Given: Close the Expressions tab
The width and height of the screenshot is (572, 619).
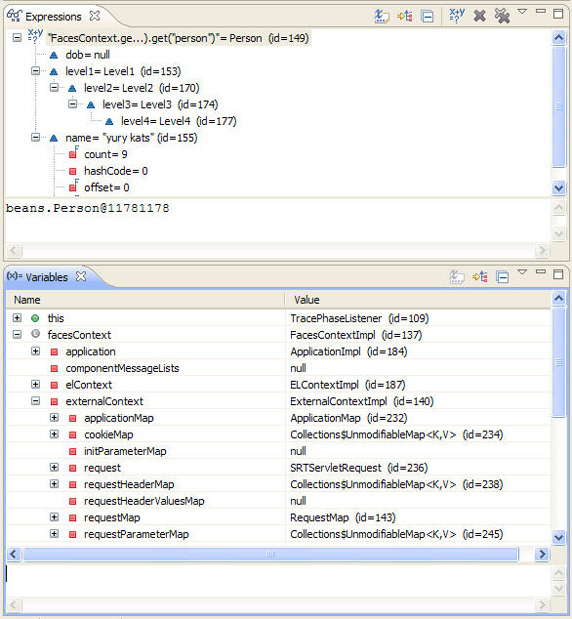Looking at the screenshot, I should (x=94, y=16).
